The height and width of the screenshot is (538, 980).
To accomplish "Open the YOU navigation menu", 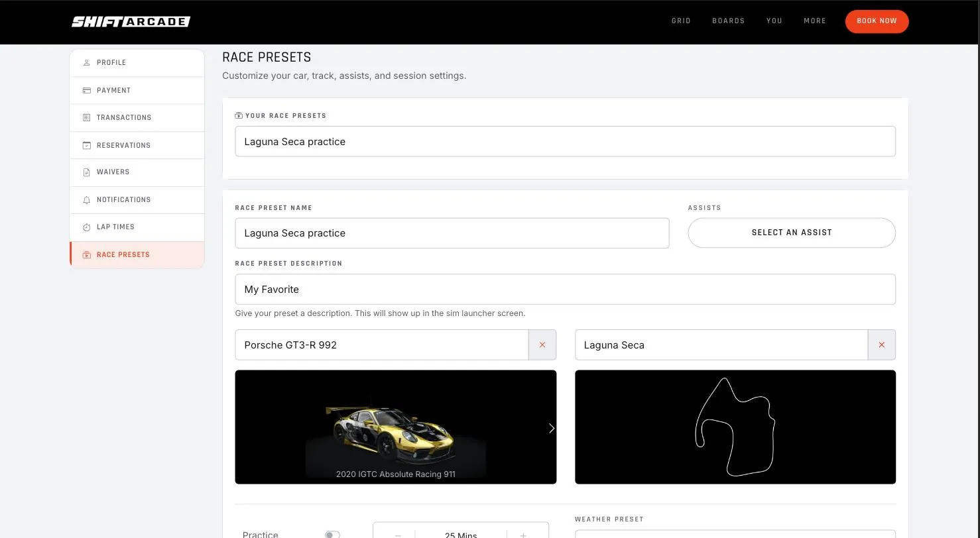I will click(x=774, y=21).
